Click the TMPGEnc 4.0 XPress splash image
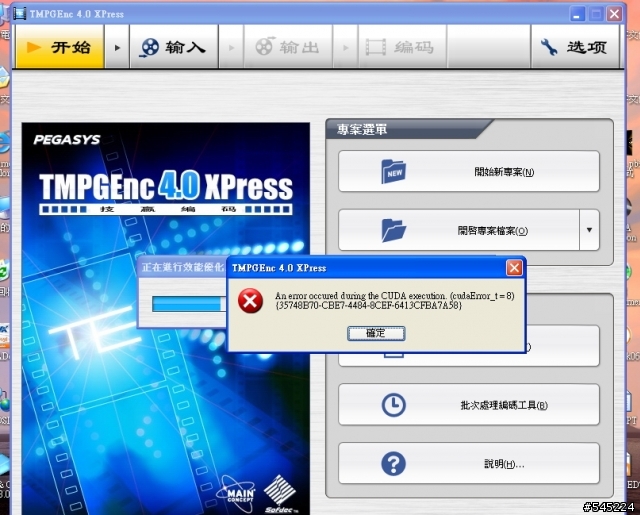This screenshot has height=515, width=640. coord(166,318)
